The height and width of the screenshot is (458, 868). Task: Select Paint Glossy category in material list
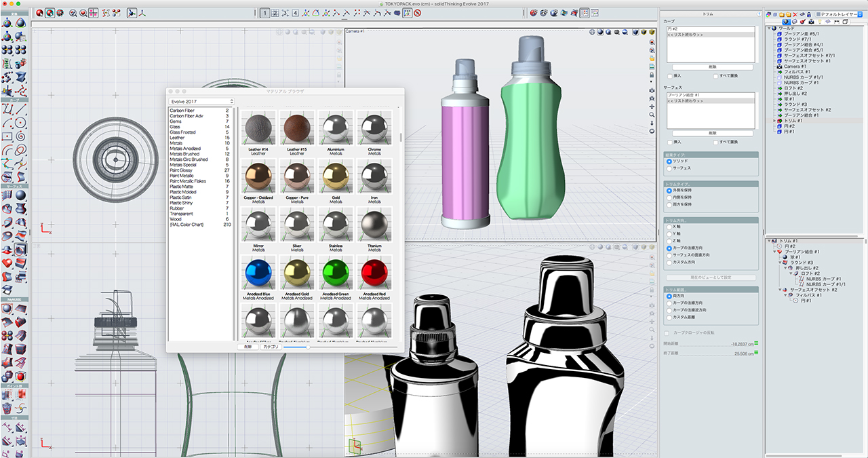(181, 170)
